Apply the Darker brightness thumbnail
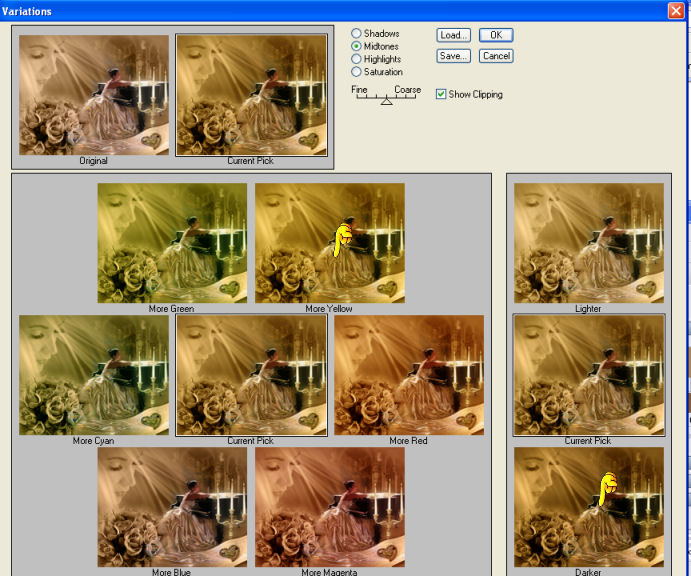Image resolution: width=691 pixels, height=576 pixels. [589, 507]
